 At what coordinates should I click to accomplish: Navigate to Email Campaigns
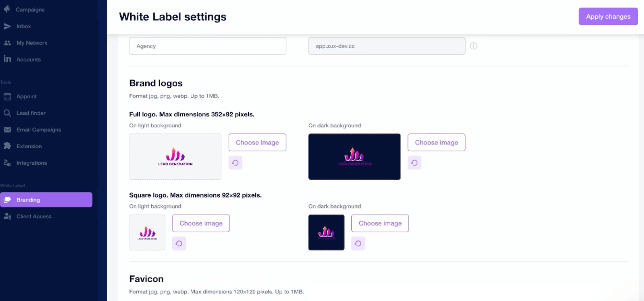39,130
